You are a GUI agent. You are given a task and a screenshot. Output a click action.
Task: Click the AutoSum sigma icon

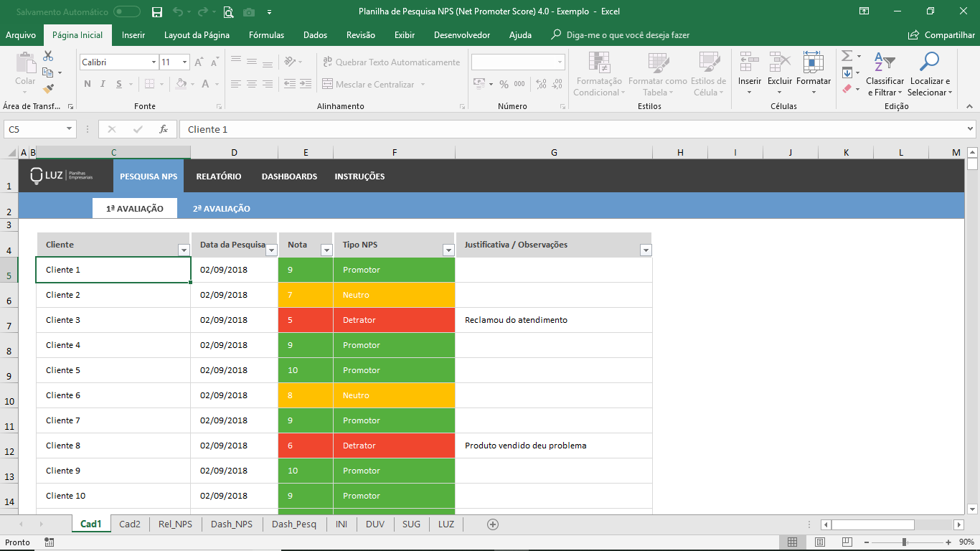(847, 56)
